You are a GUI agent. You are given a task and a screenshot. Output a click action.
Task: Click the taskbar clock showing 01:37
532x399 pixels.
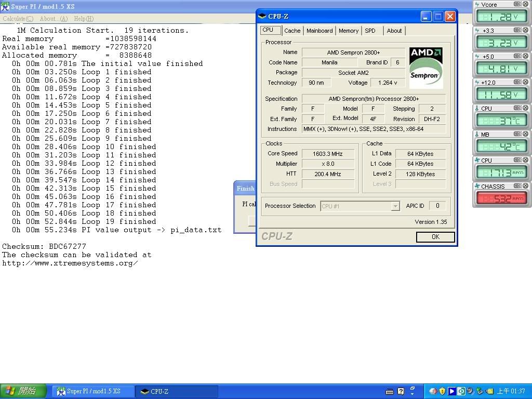click(511, 391)
